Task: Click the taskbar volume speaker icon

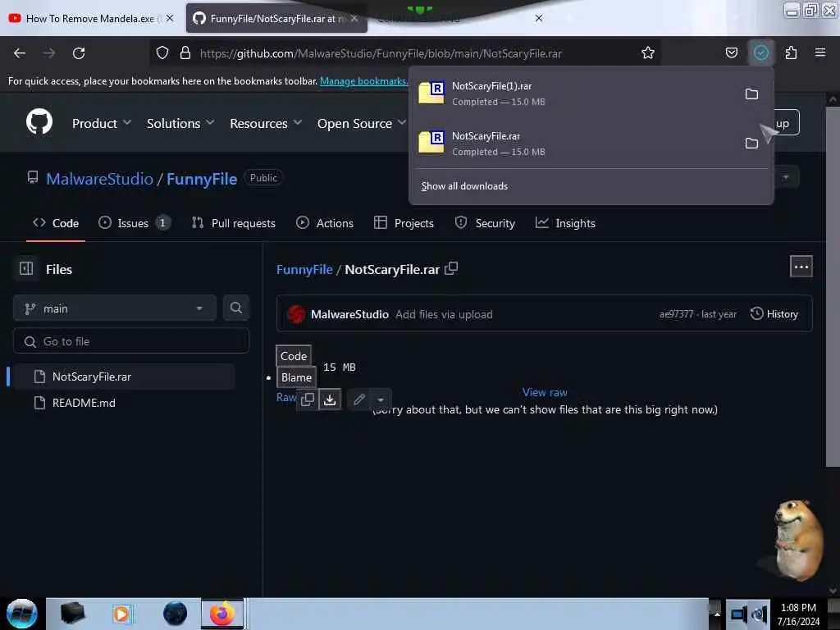Action: pos(759,614)
